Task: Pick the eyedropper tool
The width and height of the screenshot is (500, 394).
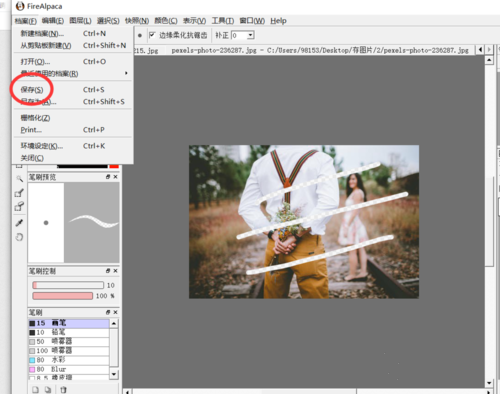Action: point(19,223)
